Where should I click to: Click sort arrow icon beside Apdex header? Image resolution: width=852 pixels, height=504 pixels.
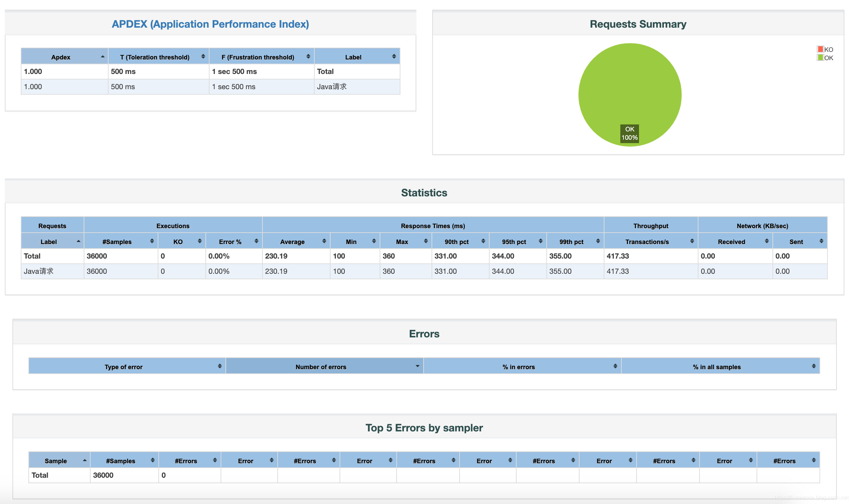click(103, 56)
